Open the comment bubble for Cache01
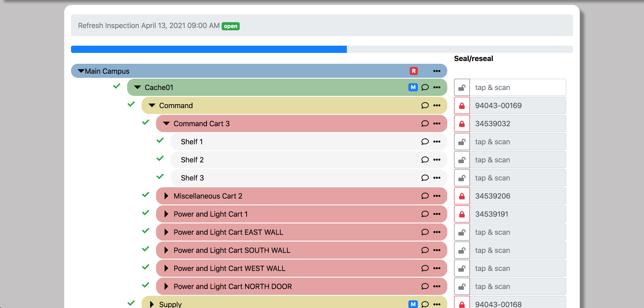This screenshot has width=644, height=308. [425, 87]
